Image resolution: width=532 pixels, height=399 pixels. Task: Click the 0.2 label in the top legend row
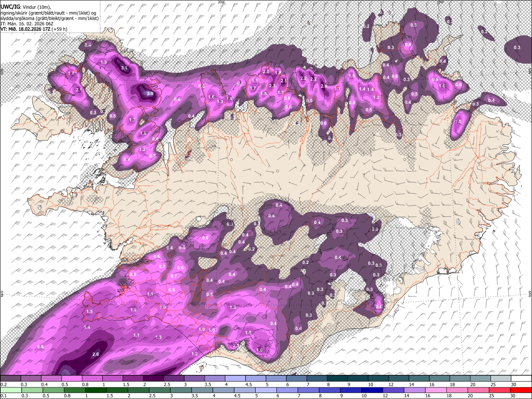[x=4, y=384]
